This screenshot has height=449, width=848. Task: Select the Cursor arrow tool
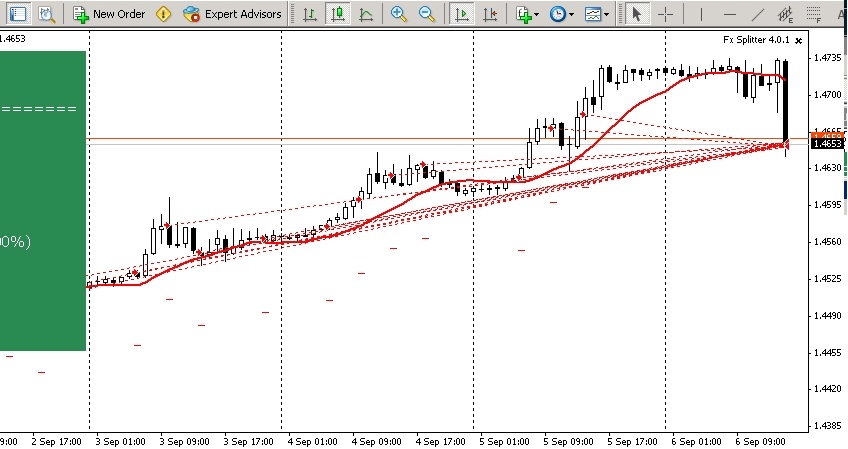point(637,14)
